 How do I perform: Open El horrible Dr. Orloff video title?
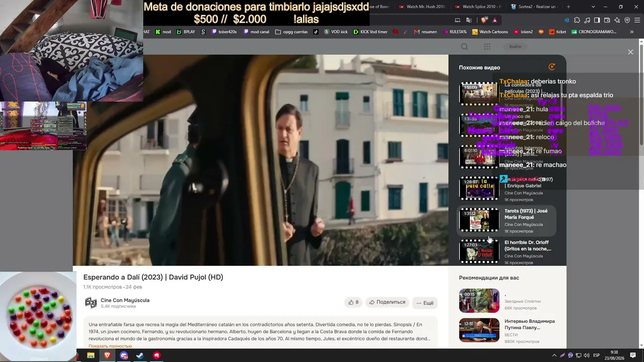[x=528, y=245]
